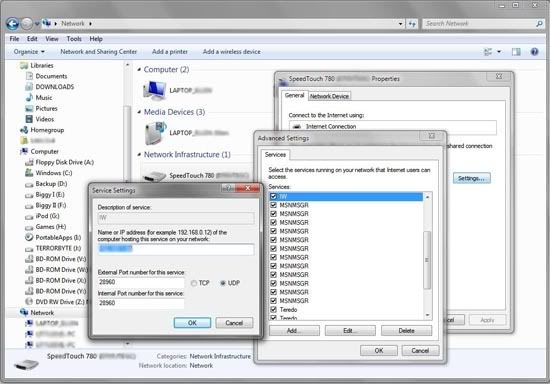Image resolution: width=550 pixels, height=384 pixels.
Task: Click the Services list scrollbar thumb
Action: pyautogui.click(x=427, y=260)
